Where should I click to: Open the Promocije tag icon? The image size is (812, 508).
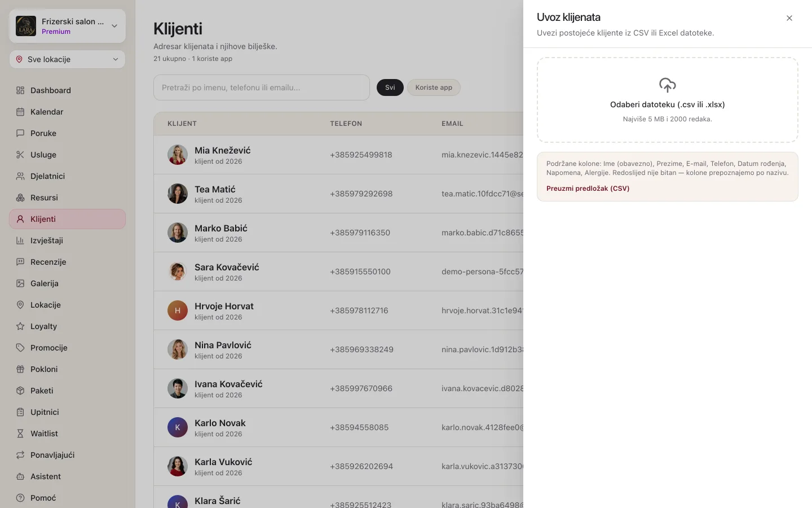click(20, 348)
